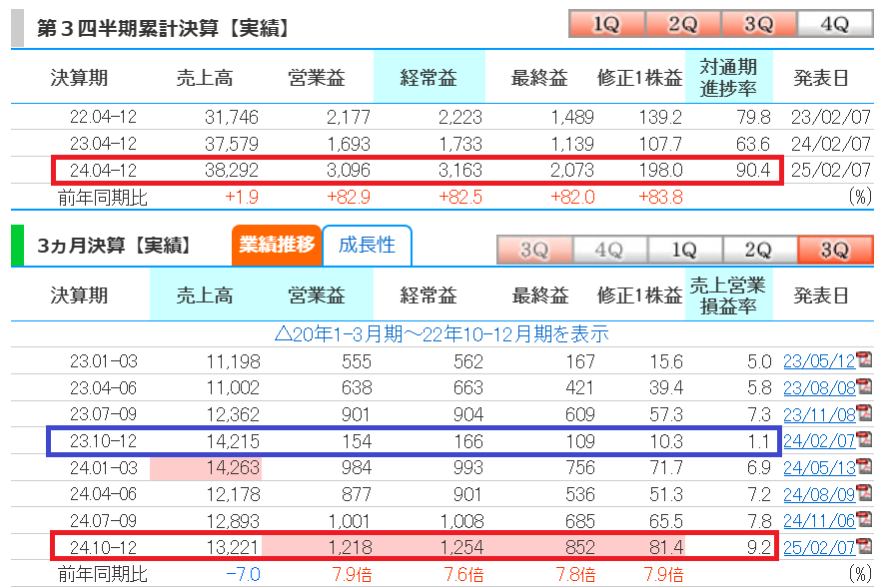Viewport: 884px width, 588px height.
Task: Click the 7.6倍 year-over-year value
Action: pyautogui.click(x=463, y=574)
